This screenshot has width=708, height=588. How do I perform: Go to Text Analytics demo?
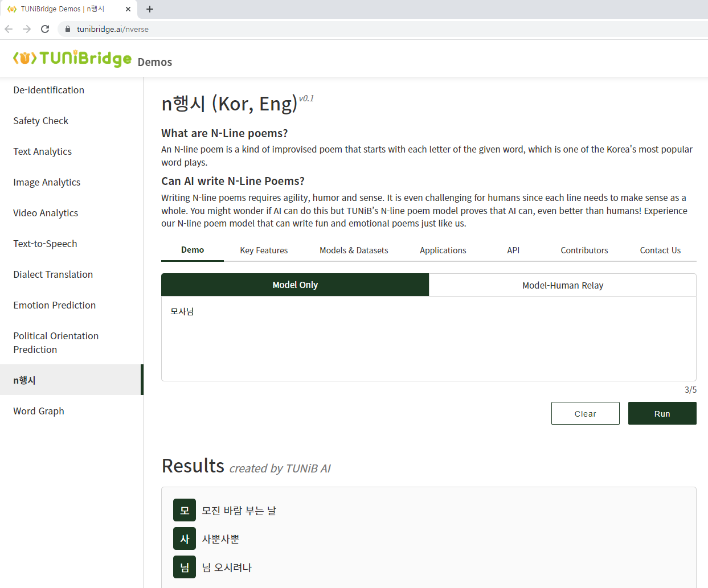click(x=43, y=151)
